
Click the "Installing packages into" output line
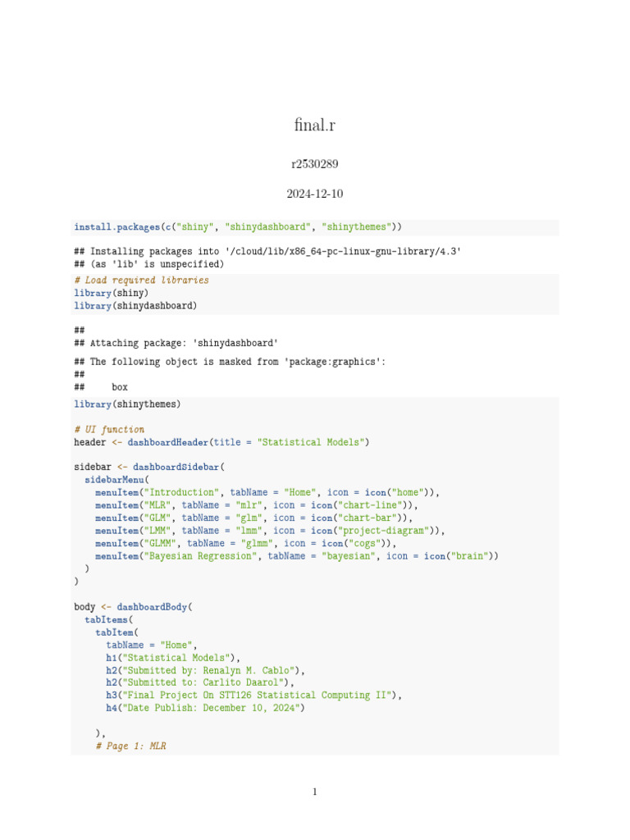click(x=267, y=252)
